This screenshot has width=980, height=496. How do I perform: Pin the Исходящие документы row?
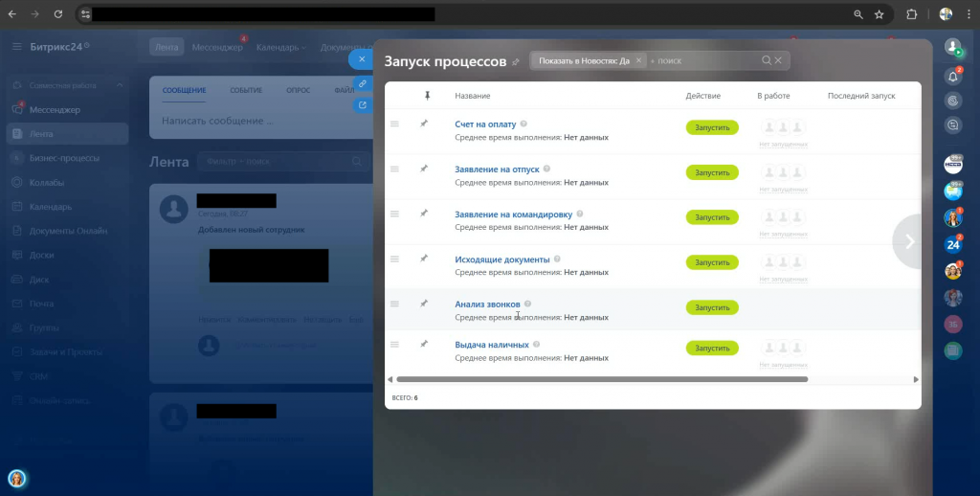424,259
